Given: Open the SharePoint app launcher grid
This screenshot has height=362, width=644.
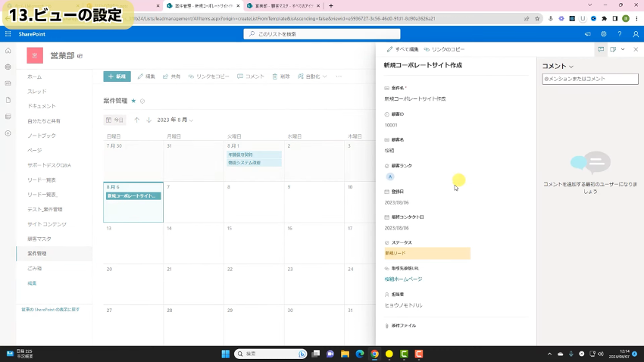Looking at the screenshot, I should pyautogui.click(x=8, y=34).
